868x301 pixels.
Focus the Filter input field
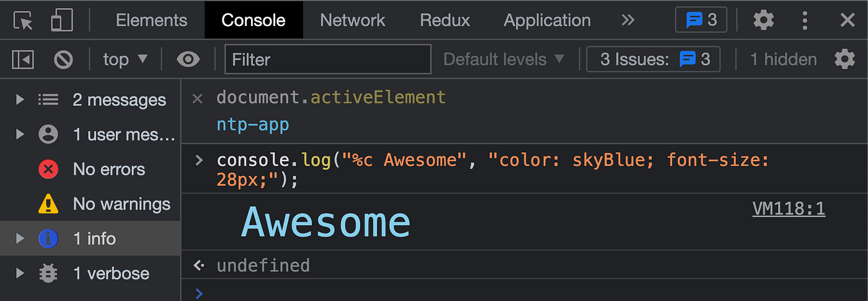tap(328, 59)
